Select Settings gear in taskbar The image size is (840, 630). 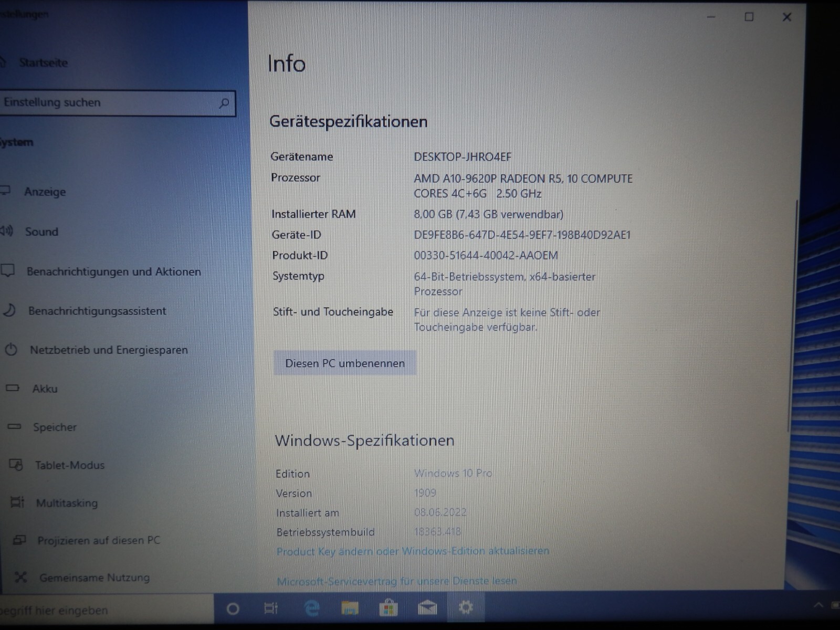(466, 607)
